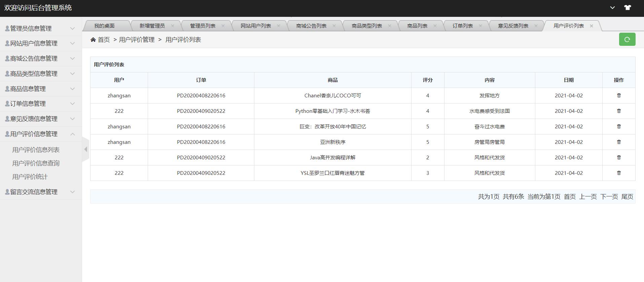Select the 发挥地方 content cell
This screenshot has width=644, height=282.
490,95
